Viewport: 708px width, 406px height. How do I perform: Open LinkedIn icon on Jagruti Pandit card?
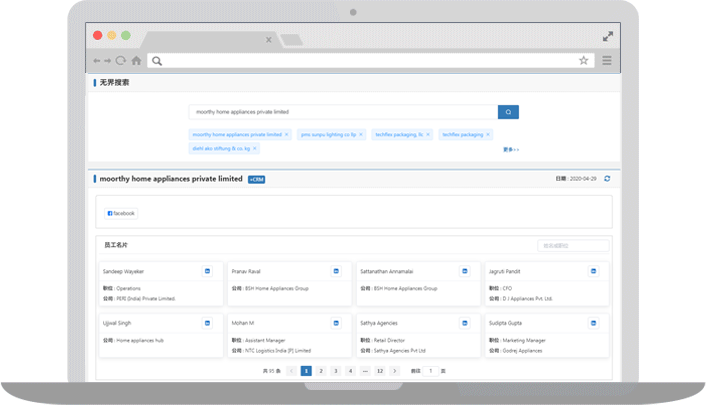pyautogui.click(x=593, y=271)
